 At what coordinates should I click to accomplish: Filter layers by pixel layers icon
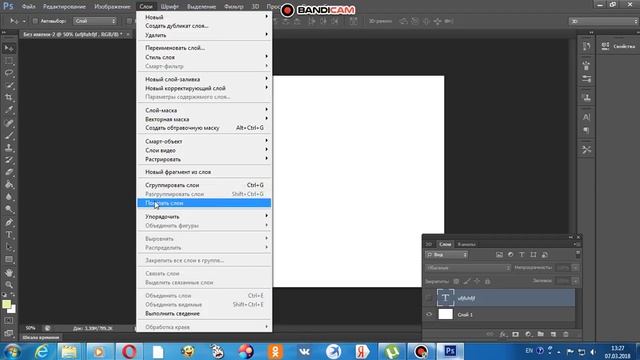coord(499,255)
